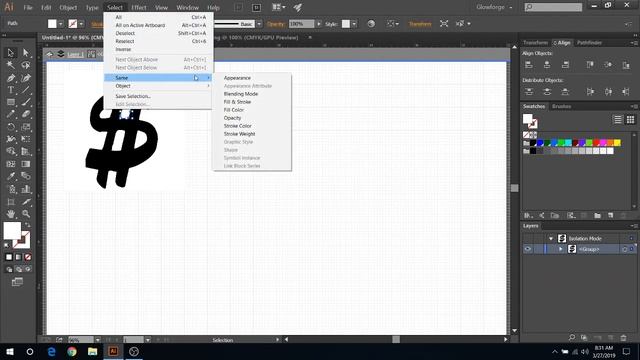
Task: Select the Eyedropper tool
Action: click(x=11, y=176)
